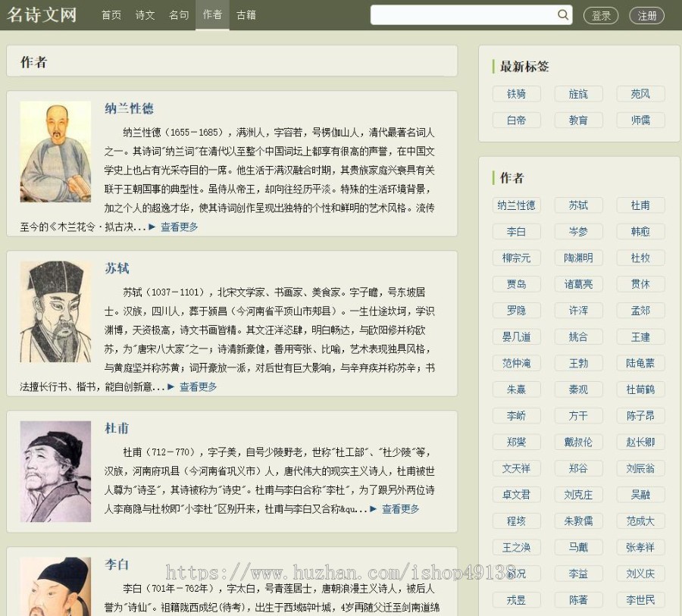Go to 卓文君 author page
Viewport: 682px width, 616px height.
click(516, 495)
